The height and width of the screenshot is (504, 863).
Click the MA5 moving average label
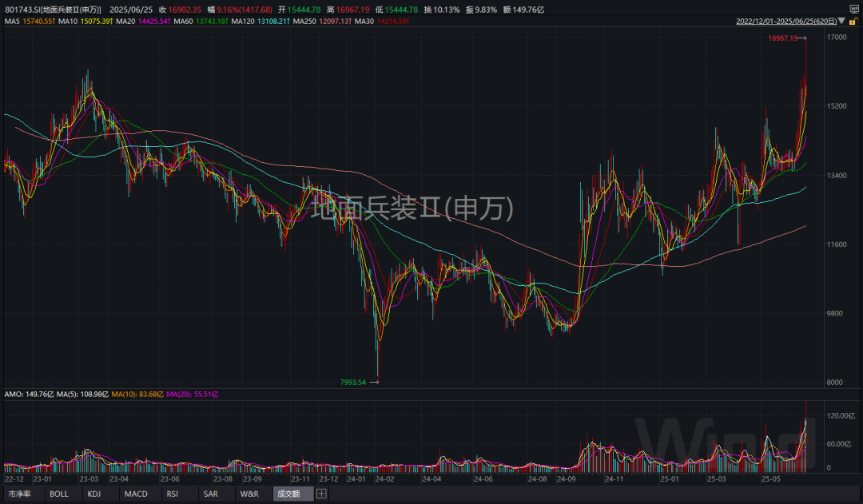pos(12,22)
